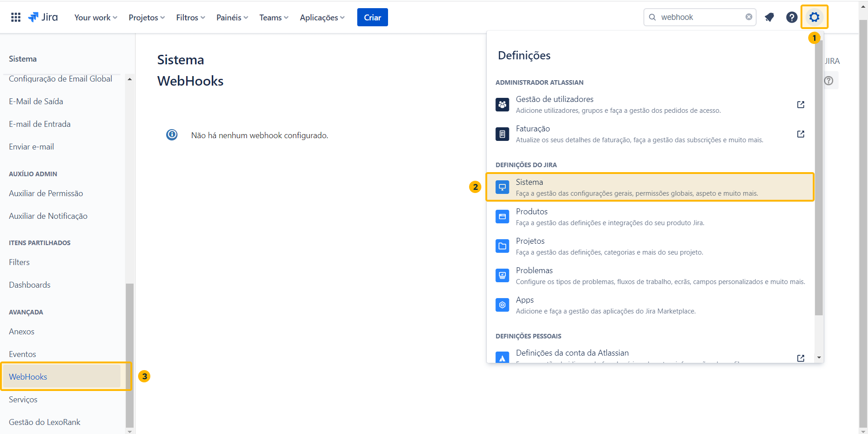Click the Faturação billing icon
This screenshot has height=434, width=868.
click(x=502, y=134)
